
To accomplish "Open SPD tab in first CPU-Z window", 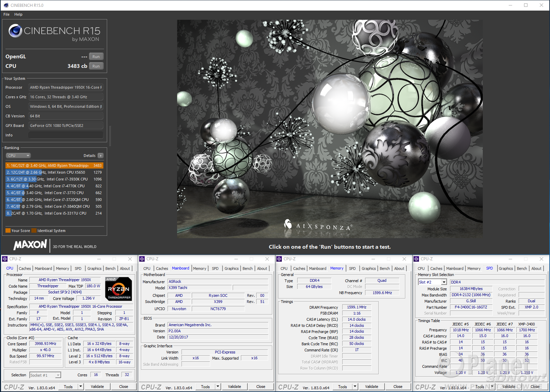I will click(78, 268).
